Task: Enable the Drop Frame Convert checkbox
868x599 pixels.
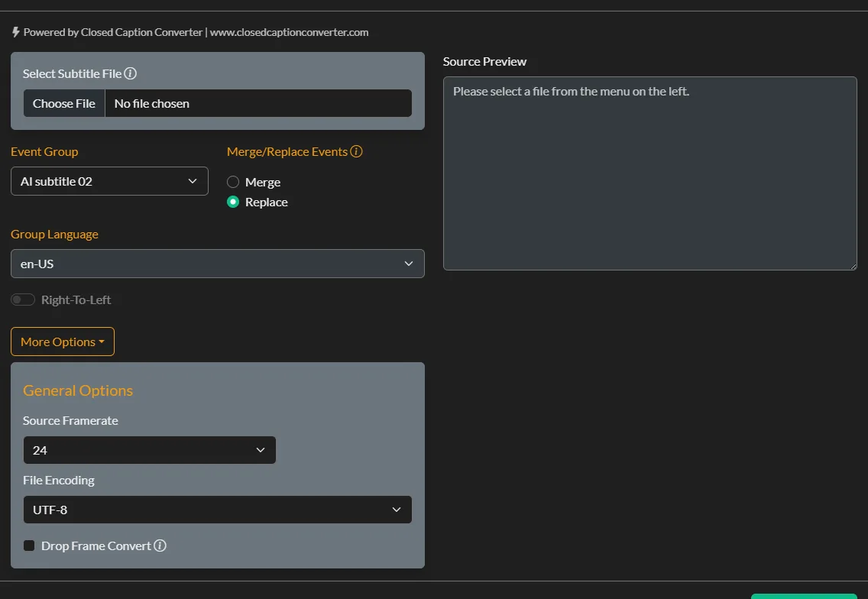Action: [x=29, y=546]
